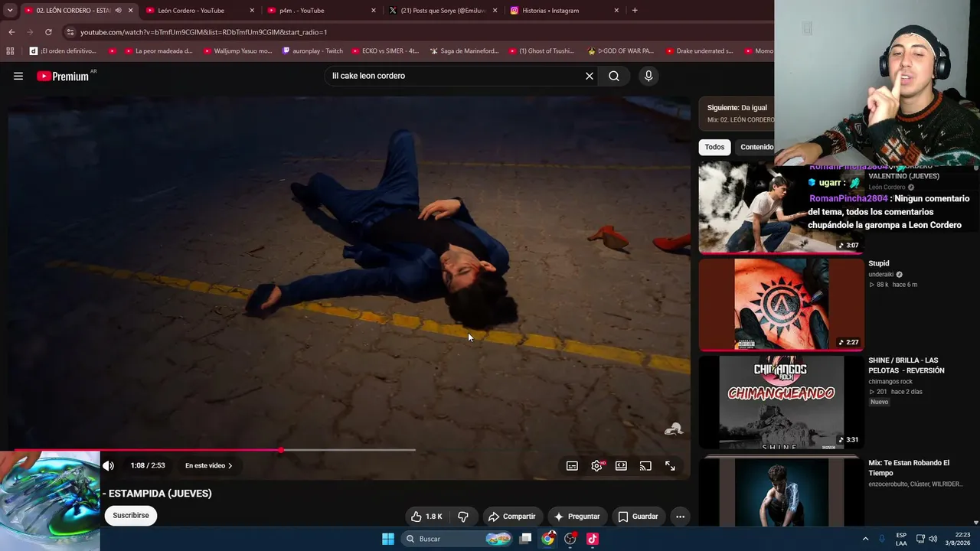Play the Chimangueando SHINE thumbnail

click(x=781, y=402)
